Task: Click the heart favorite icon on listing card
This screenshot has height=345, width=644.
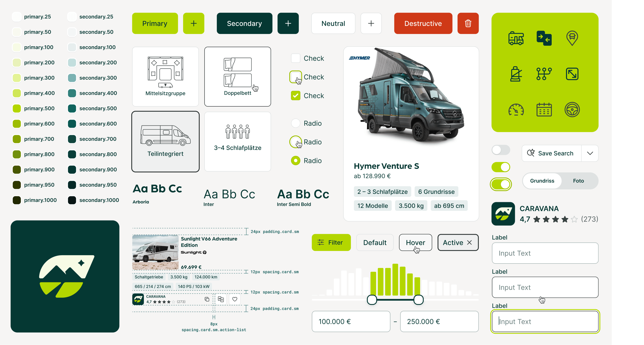Action: (234, 299)
